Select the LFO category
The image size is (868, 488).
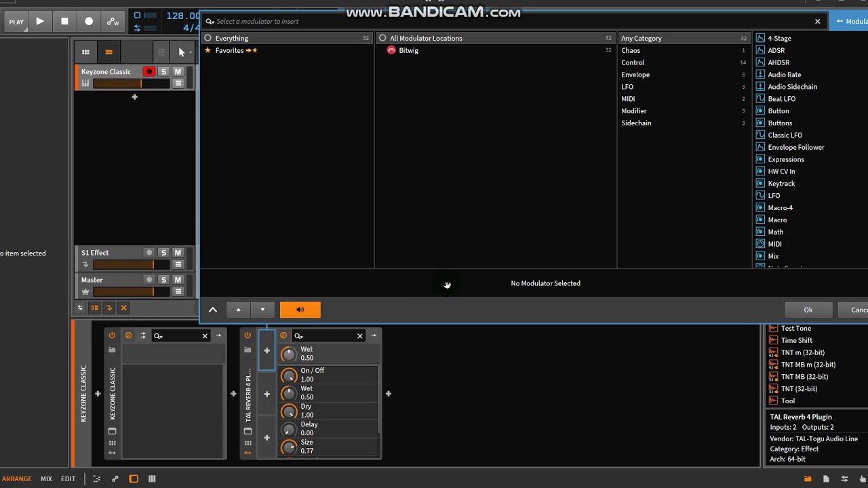pos(684,87)
